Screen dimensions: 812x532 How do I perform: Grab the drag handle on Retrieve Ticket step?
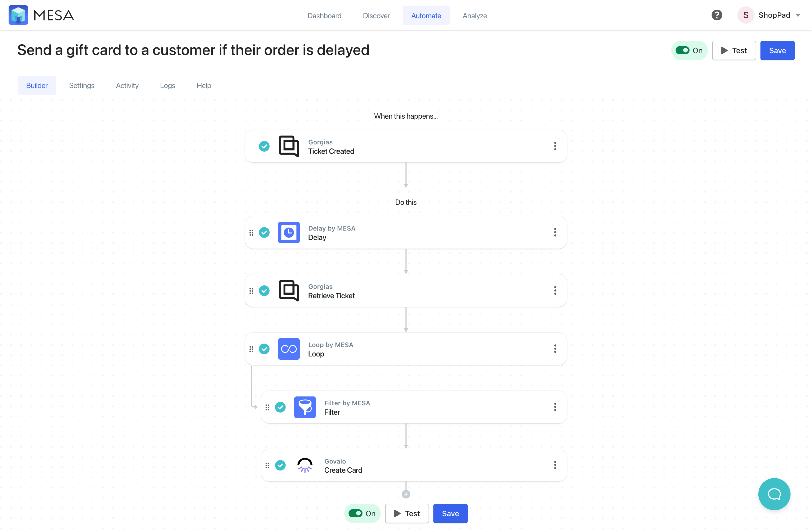[x=251, y=290]
